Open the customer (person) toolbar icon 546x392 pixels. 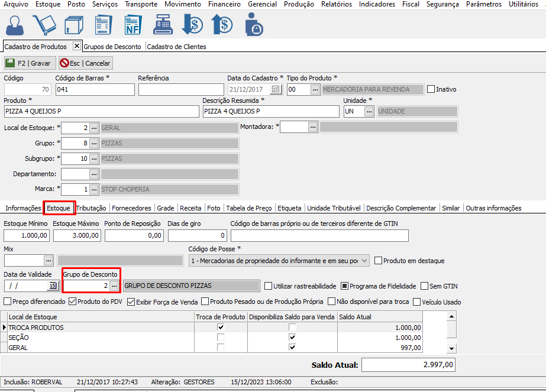click(x=15, y=24)
